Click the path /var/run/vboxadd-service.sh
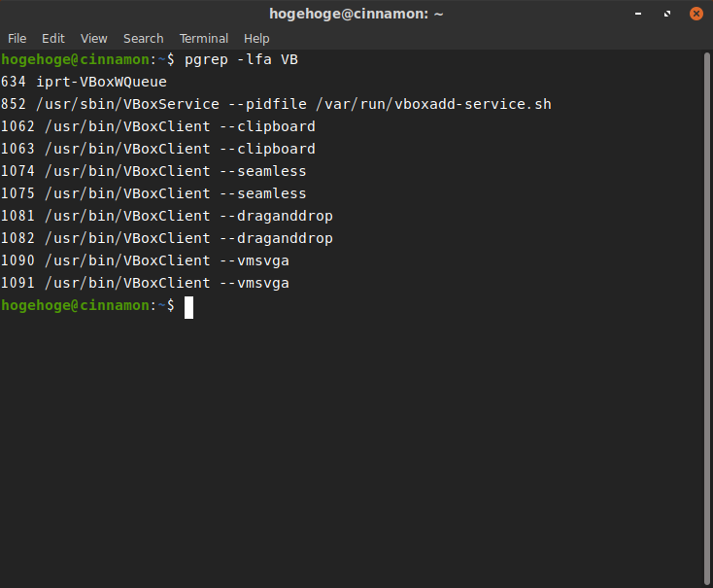 pos(433,104)
